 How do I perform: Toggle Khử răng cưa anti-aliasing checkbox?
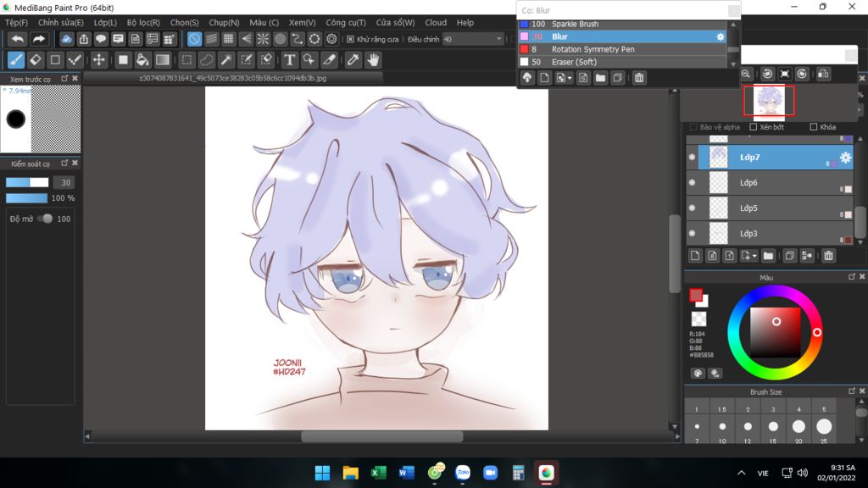pos(350,39)
